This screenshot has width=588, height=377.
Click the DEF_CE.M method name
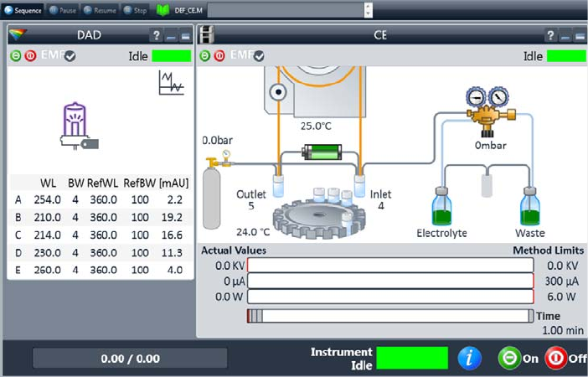tap(188, 11)
